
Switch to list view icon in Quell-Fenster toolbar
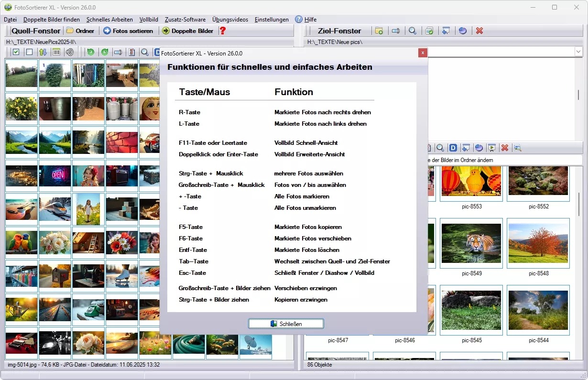click(x=56, y=52)
